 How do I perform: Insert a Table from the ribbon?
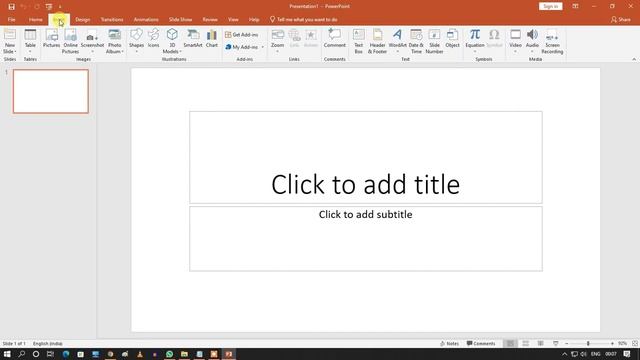click(x=30, y=41)
